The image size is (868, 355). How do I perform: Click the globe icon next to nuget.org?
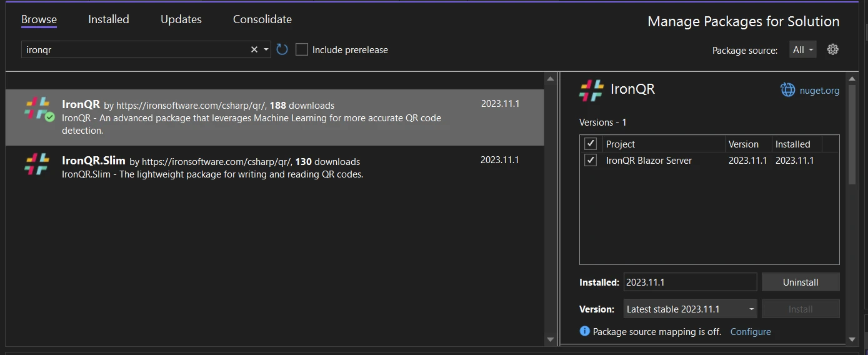pos(787,90)
